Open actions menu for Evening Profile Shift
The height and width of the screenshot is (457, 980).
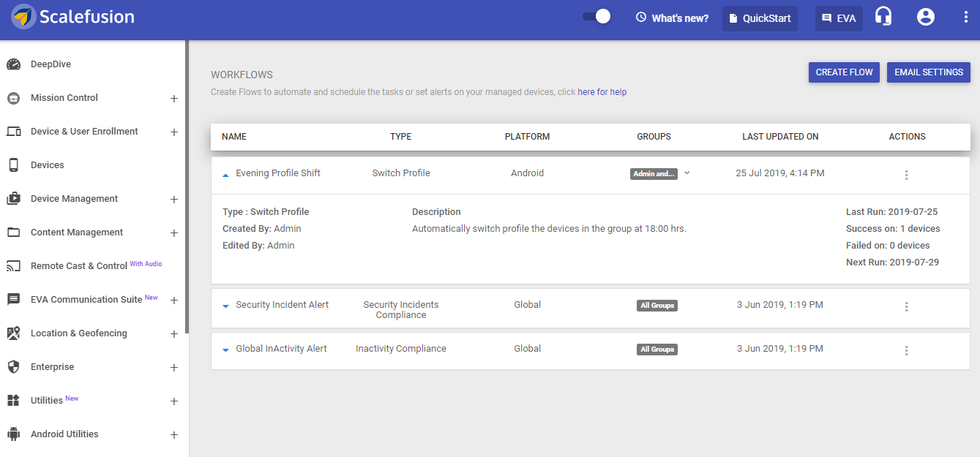[x=906, y=175]
